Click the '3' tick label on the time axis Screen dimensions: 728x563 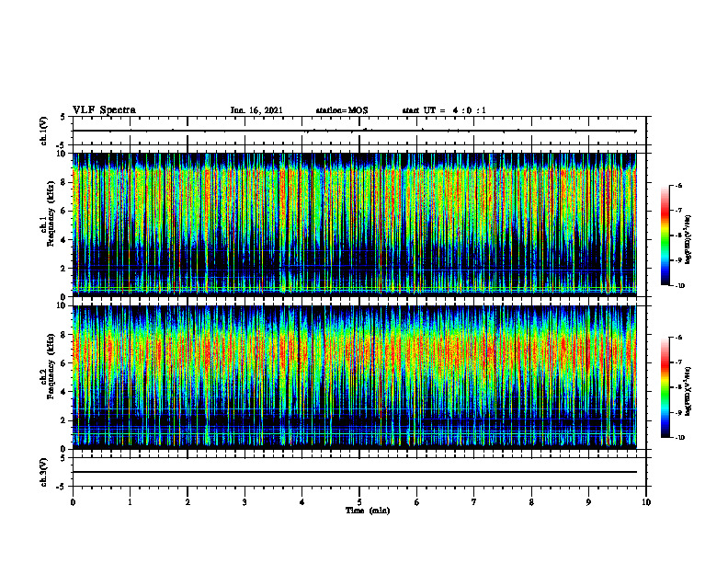245,502
